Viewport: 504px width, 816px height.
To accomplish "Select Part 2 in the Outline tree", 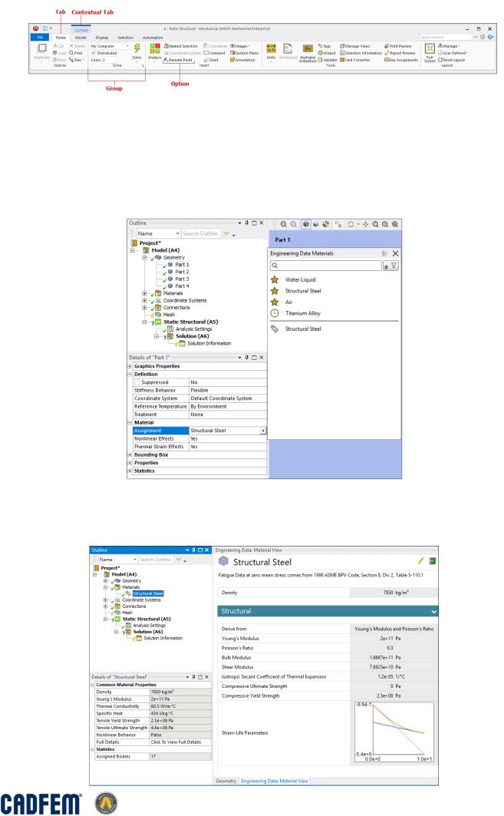I will (182, 272).
